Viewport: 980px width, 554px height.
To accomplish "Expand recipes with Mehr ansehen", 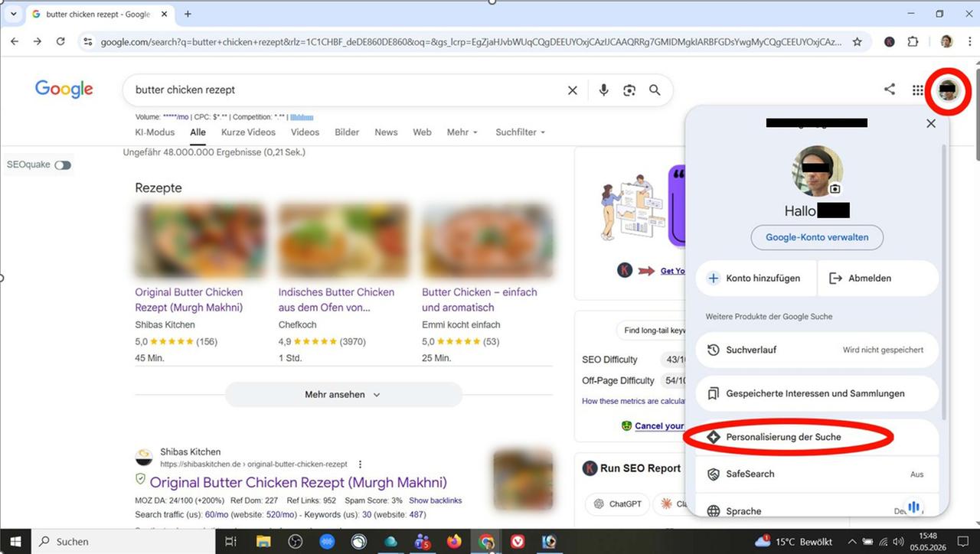I will click(343, 395).
